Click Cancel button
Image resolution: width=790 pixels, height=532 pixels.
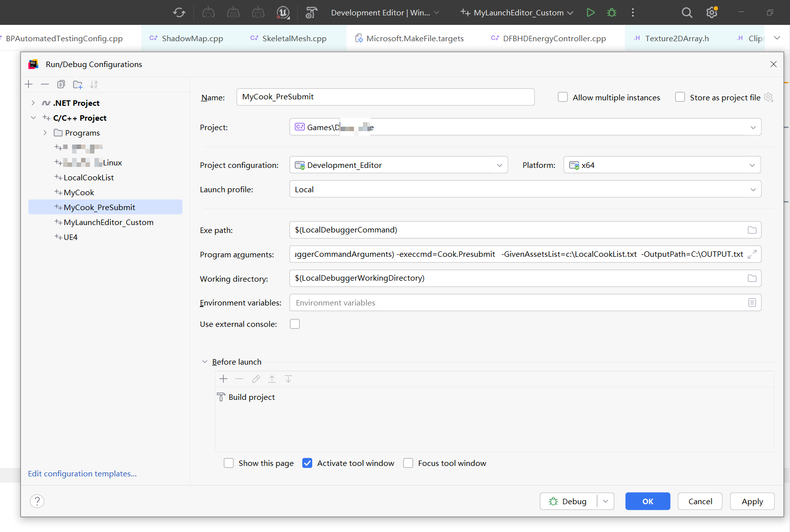click(x=700, y=501)
